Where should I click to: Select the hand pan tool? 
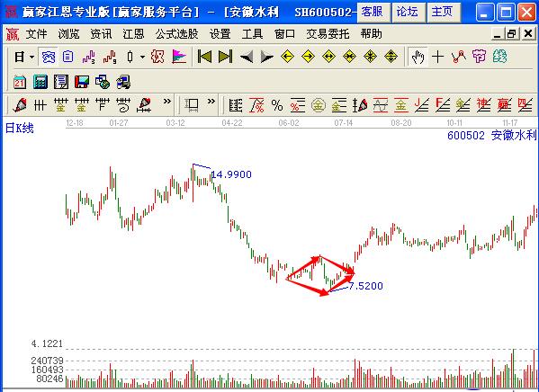(418, 57)
